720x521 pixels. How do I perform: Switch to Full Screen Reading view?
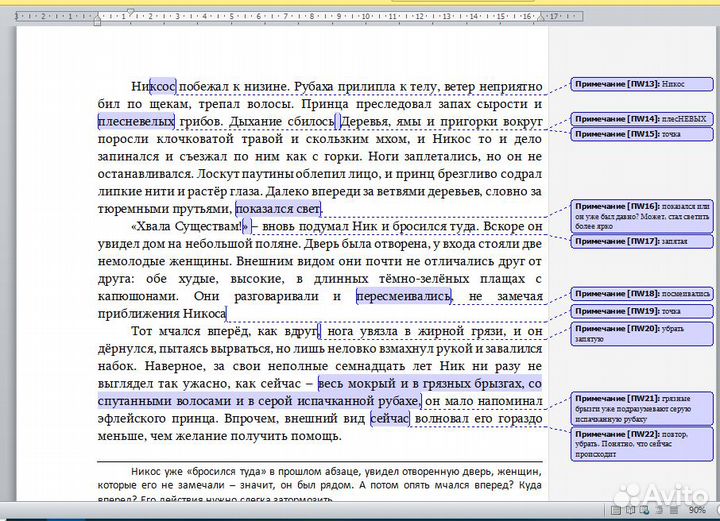630,510
